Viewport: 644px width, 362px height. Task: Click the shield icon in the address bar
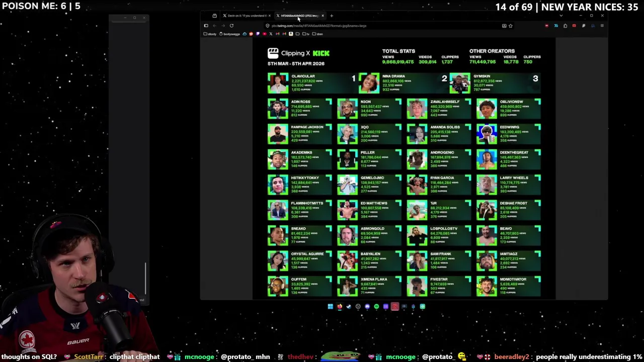click(x=267, y=26)
